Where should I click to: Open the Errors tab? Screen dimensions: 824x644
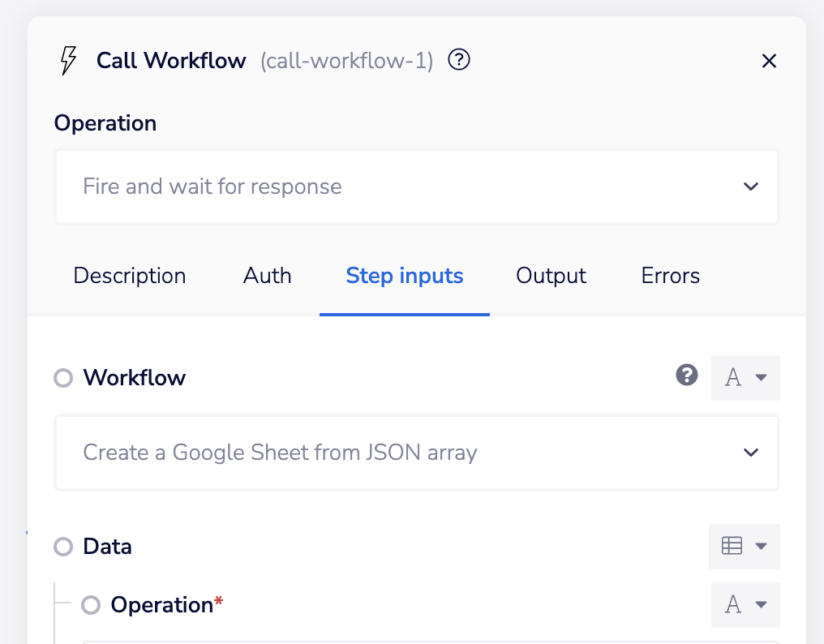click(670, 276)
